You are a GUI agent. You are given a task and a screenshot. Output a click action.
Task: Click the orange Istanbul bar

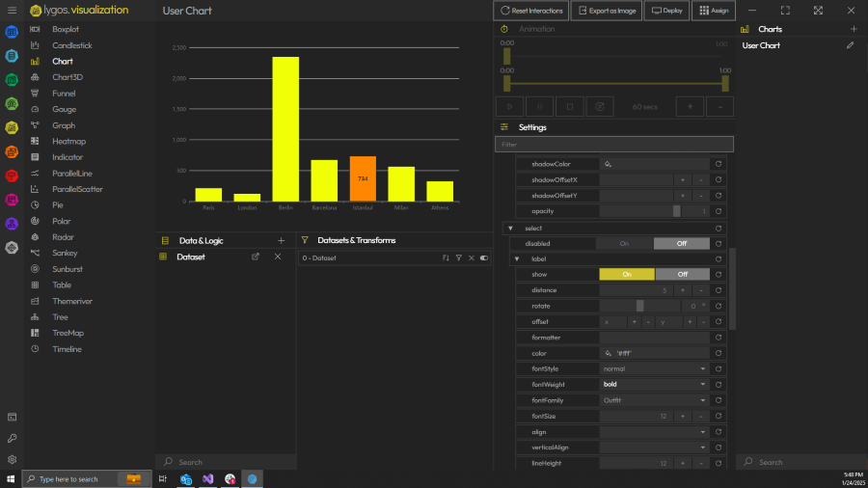pos(363,178)
